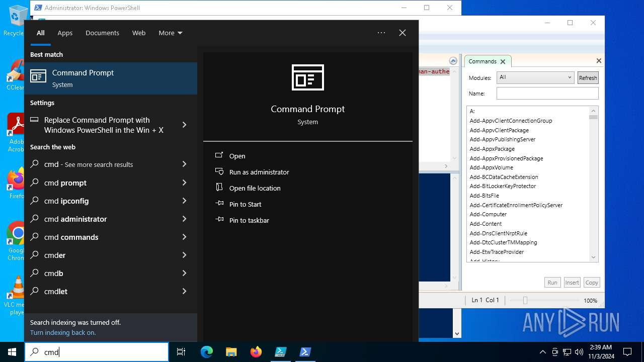644x362 pixels.
Task: Click Turn indexing back on link
Action: (63, 332)
